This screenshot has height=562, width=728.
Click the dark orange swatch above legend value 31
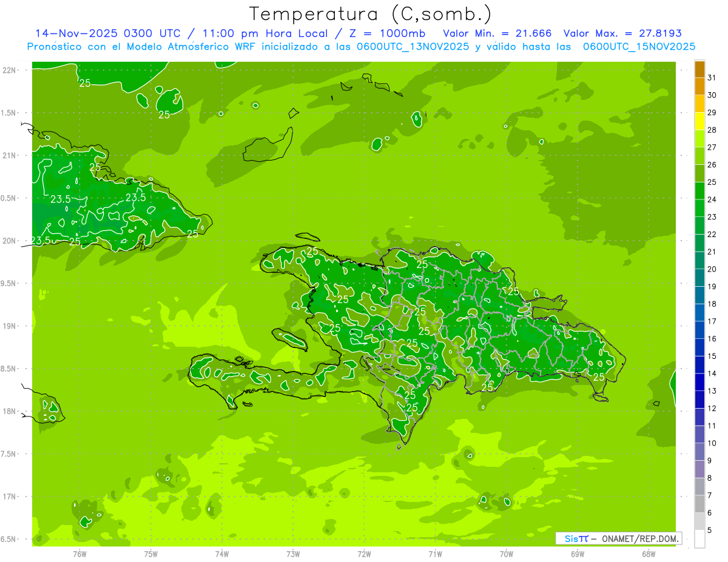[x=699, y=69]
